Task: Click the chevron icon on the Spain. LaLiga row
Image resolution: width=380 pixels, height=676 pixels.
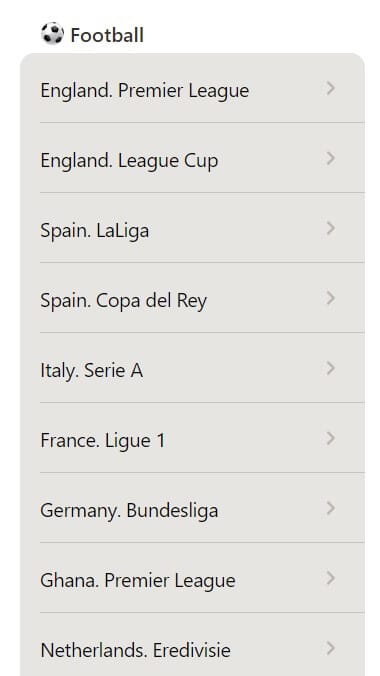Action: click(x=330, y=228)
